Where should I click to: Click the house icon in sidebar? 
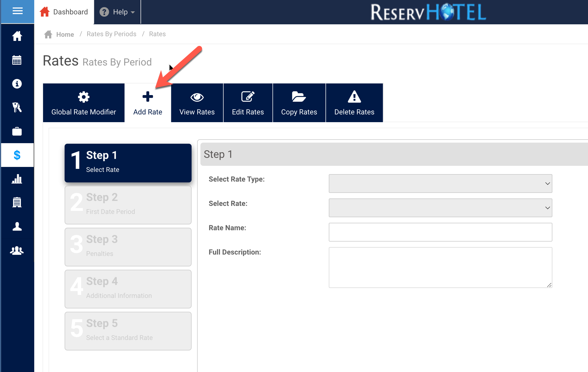click(x=17, y=36)
